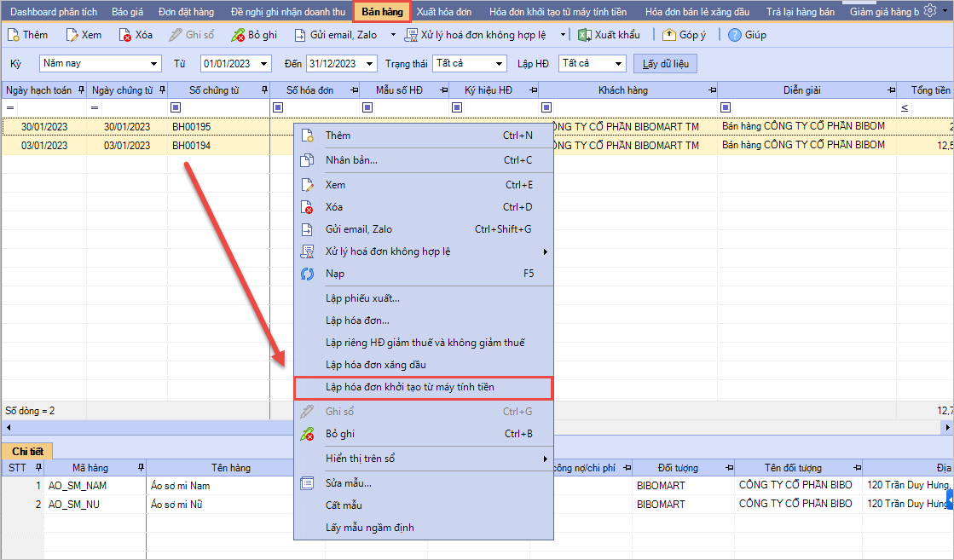Pin the Ngày hạch toán column
Image resolution: width=954 pixels, height=560 pixels.
click(81, 90)
